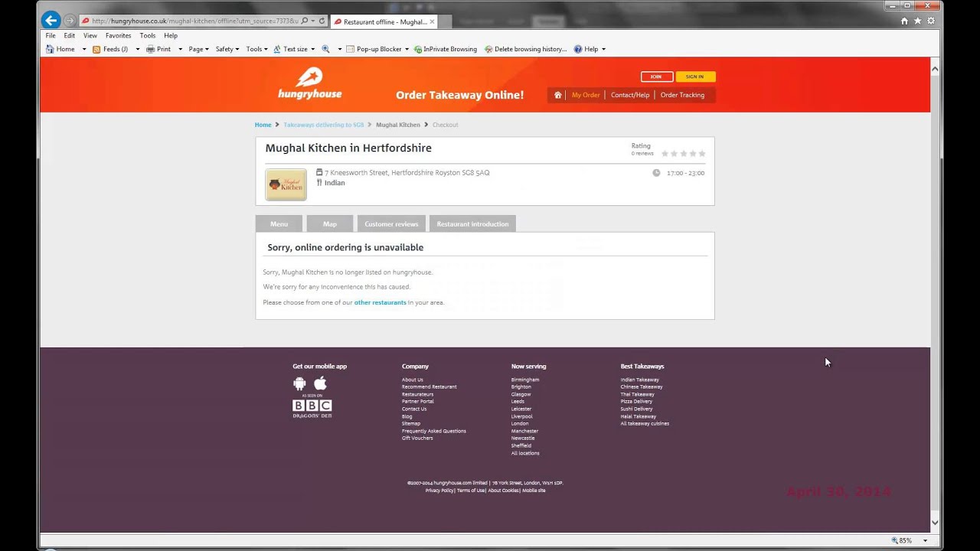Click InPrivate Browsing toolbar button
980x551 pixels.
tap(446, 49)
